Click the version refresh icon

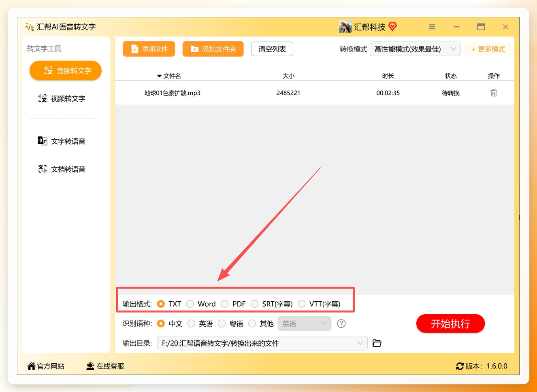(x=460, y=366)
